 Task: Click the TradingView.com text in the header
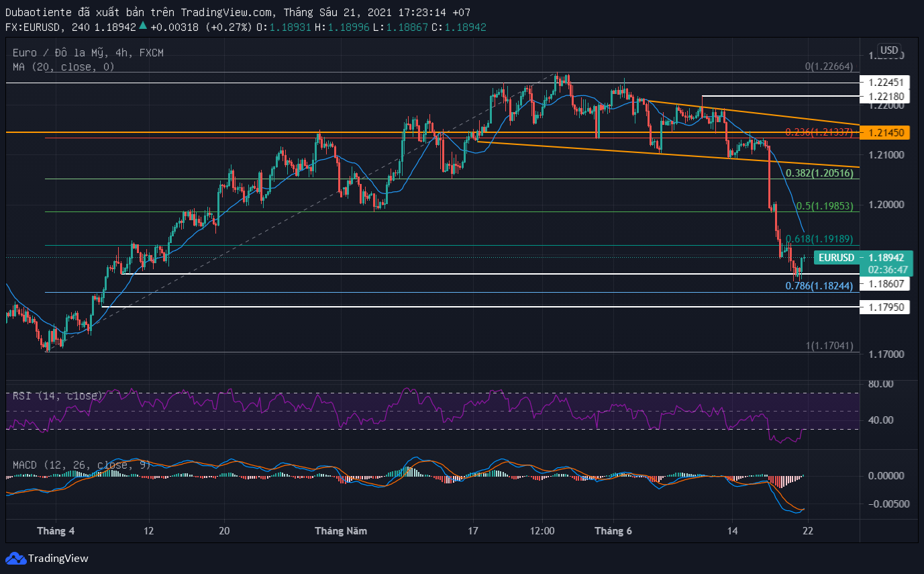click(228, 11)
